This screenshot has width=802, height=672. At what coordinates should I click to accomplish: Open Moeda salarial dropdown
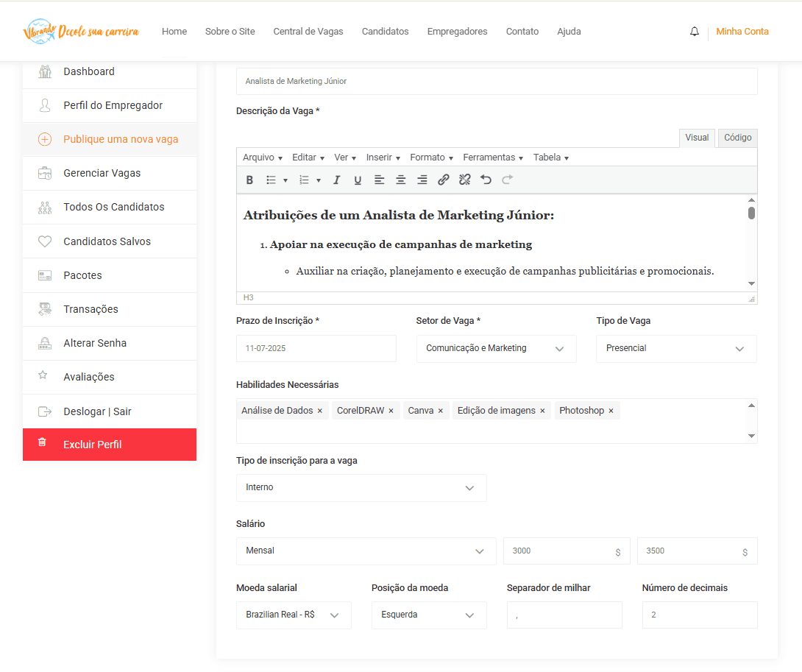click(x=294, y=615)
